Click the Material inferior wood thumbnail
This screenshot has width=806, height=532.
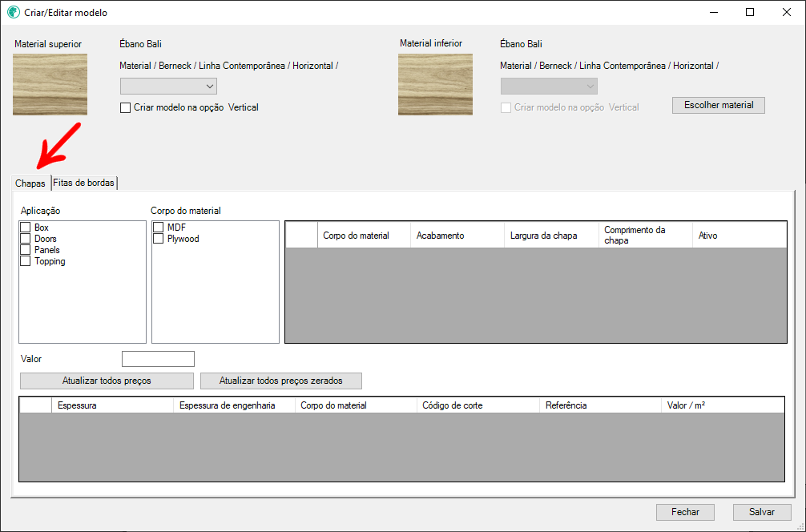435,84
